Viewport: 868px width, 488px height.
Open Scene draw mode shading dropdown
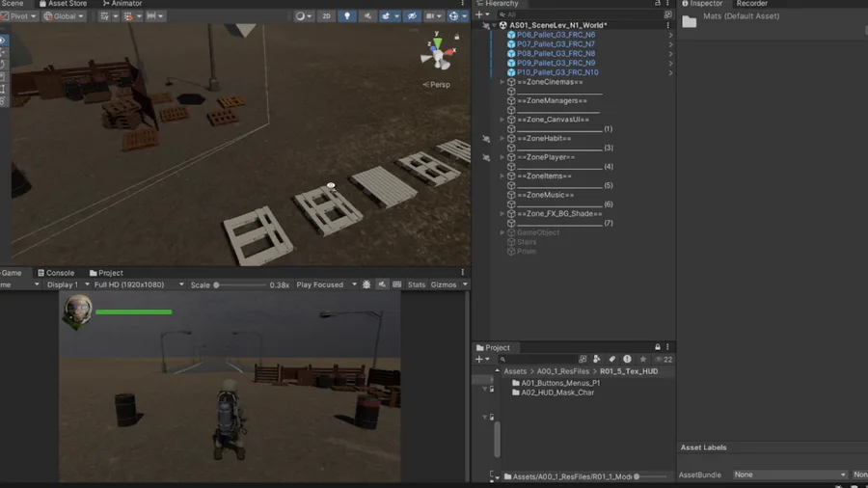click(303, 16)
